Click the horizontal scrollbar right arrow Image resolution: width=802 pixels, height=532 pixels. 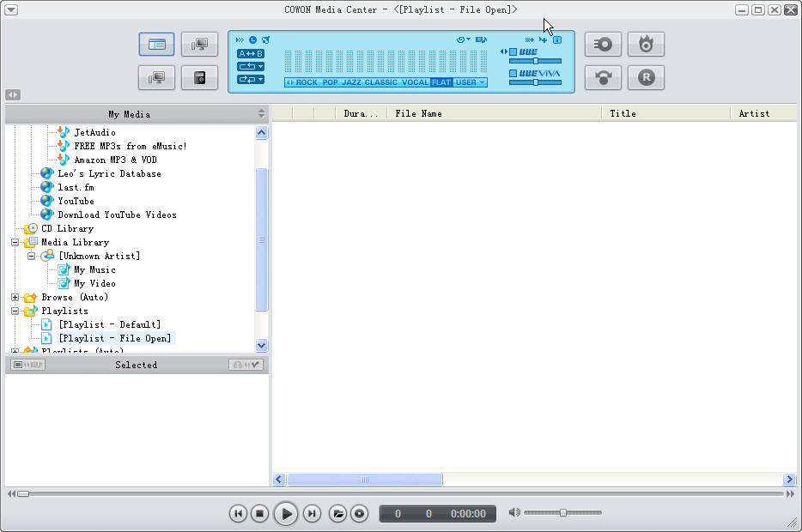pyautogui.click(x=790, y=480)
